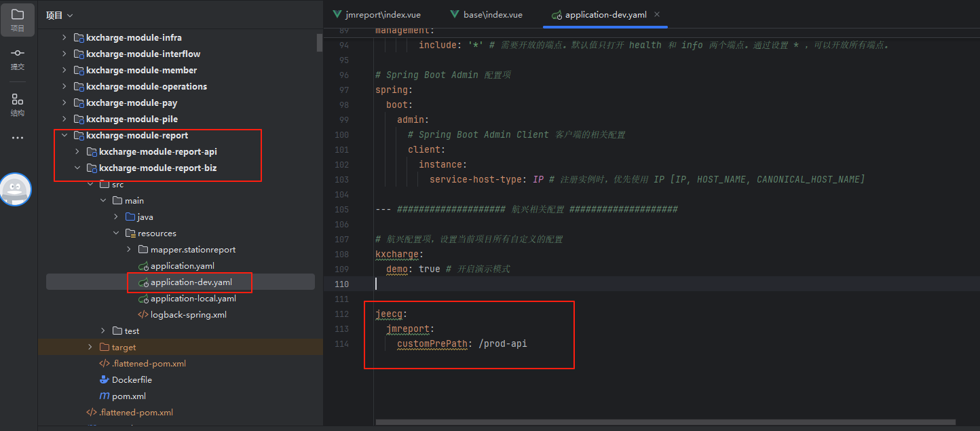Expand the java source folder
Viewport: 980px width, 431px height.
tap(116, 217)
